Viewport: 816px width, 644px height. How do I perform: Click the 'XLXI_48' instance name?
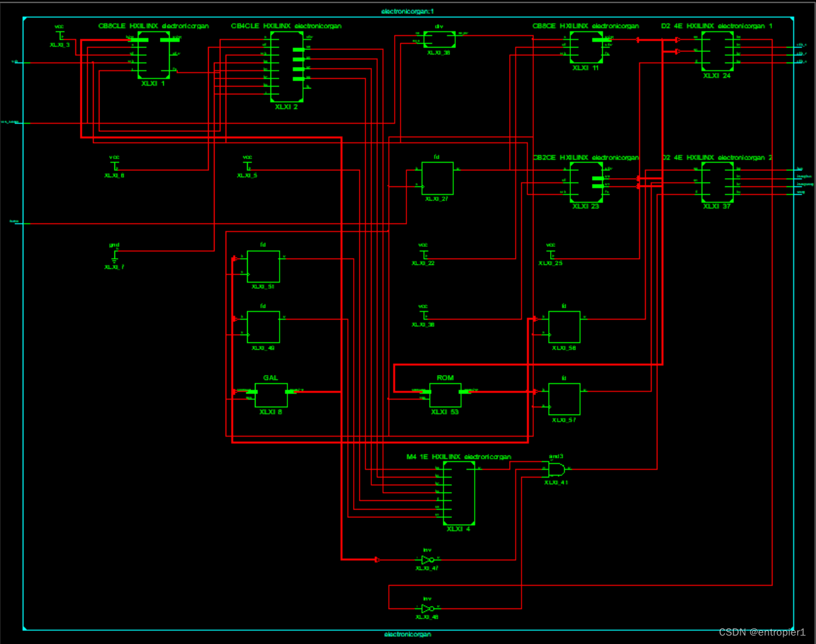427,617
